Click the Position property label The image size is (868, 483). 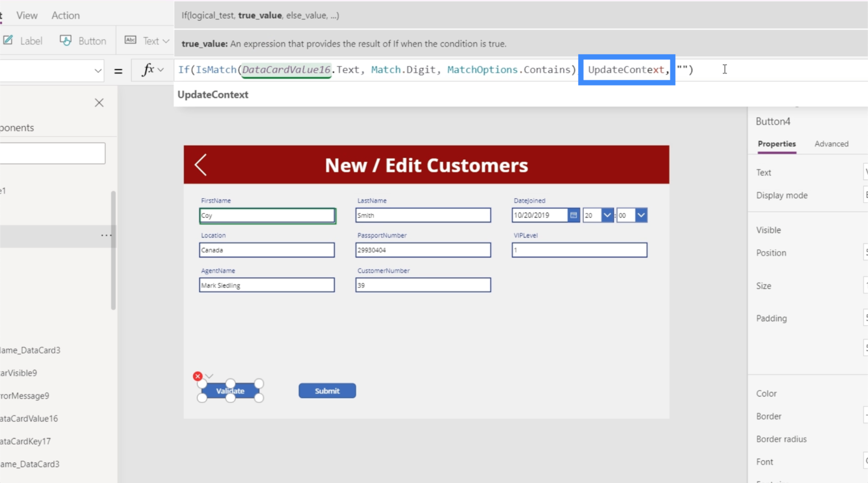[x=771, y=253]
